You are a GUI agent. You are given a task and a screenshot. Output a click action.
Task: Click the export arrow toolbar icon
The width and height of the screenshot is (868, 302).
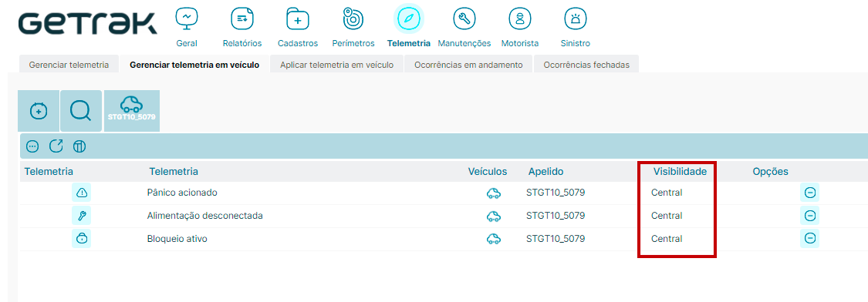[x=56, y=146]
